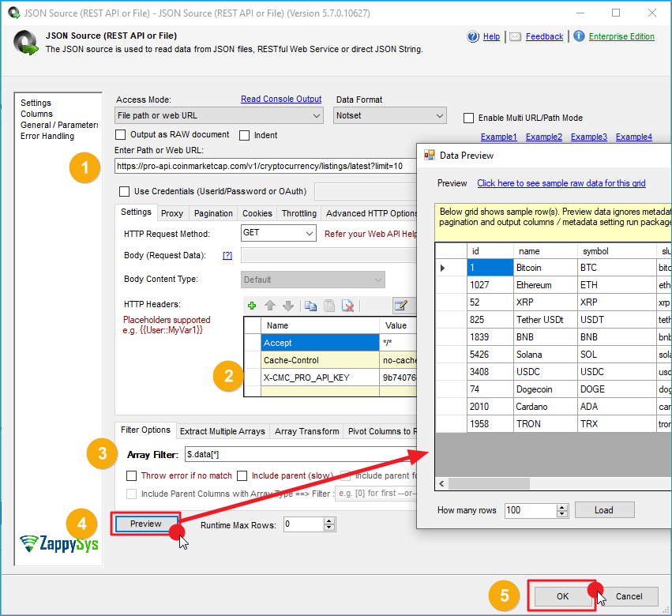Paste headers using the clipboard icon

[329, 306]
